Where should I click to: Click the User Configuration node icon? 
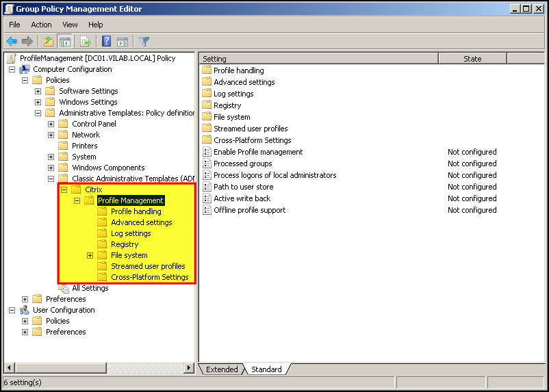pyautogui.click(x=25, y=310)
